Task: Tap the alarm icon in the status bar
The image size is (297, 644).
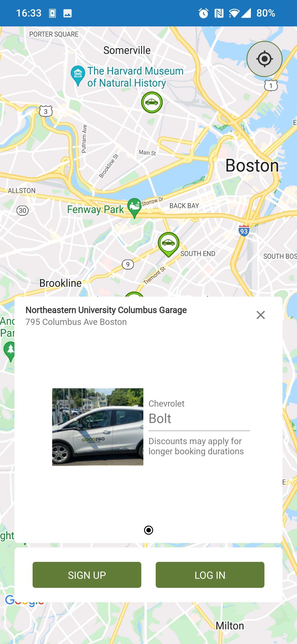Action: (203, 13)
